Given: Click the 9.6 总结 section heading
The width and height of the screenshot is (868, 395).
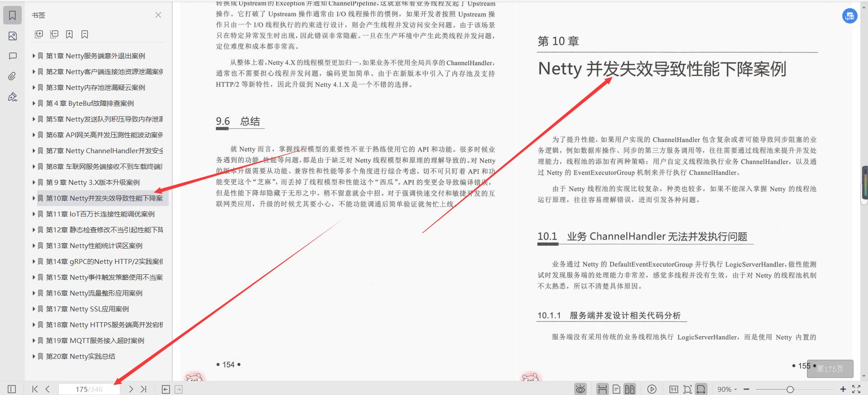Looking at the screenshot, I should pyautogui.click(x=238, y=121).
